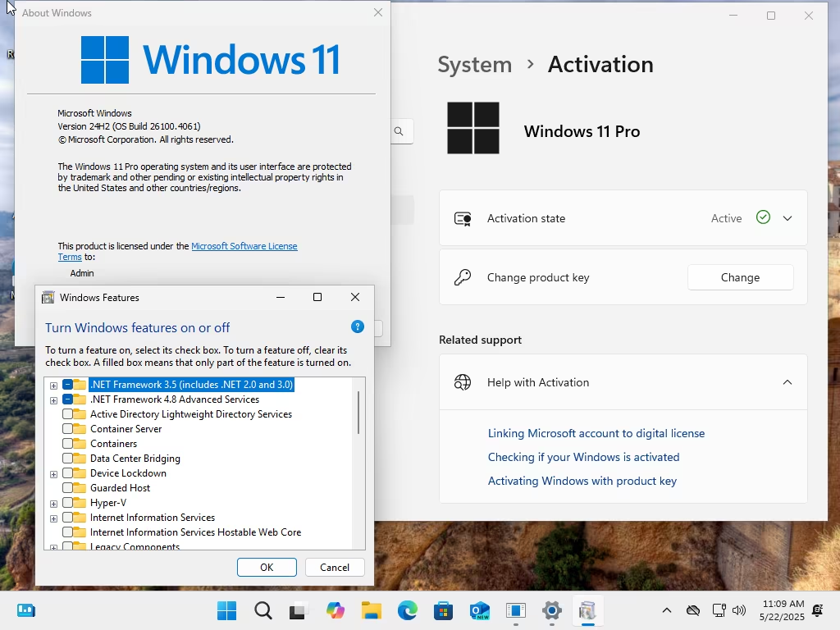The height and width of the screenshot is (630, 840).
Task: Click the Activation breadcrumb title
Action: pyautogui.click(x=600, y=64)
